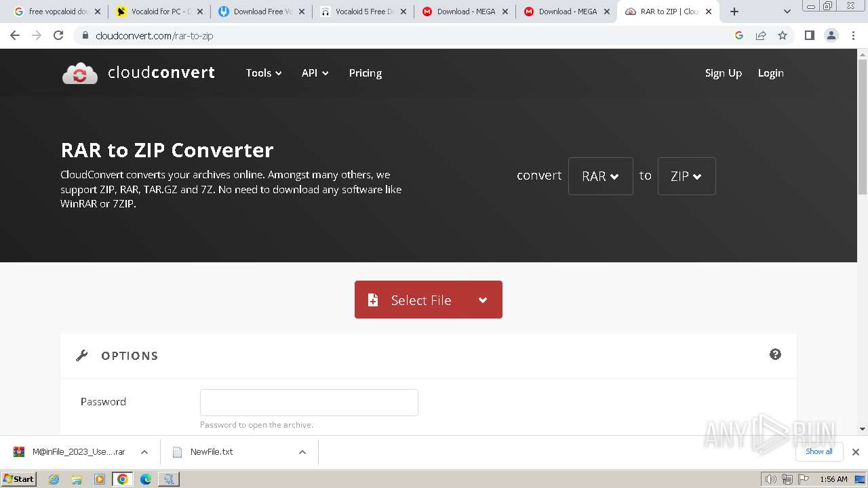Open the OPTIONS help question-mark icon
868x488 pixels.
tap(775, 354)
